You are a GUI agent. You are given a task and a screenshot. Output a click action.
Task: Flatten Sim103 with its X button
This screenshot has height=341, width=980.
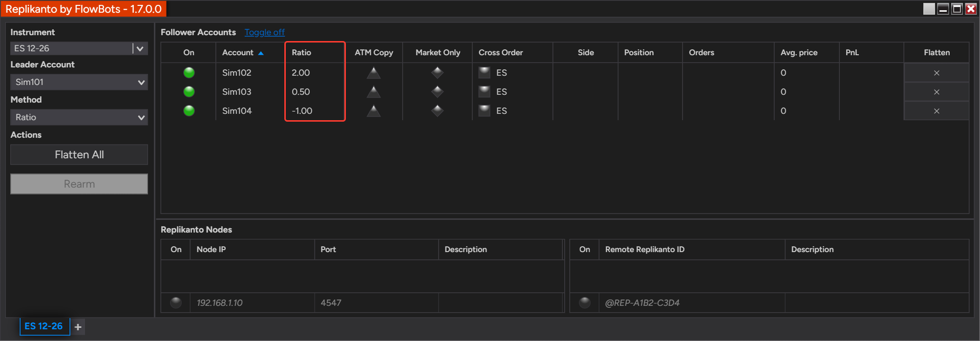point(937,92)
